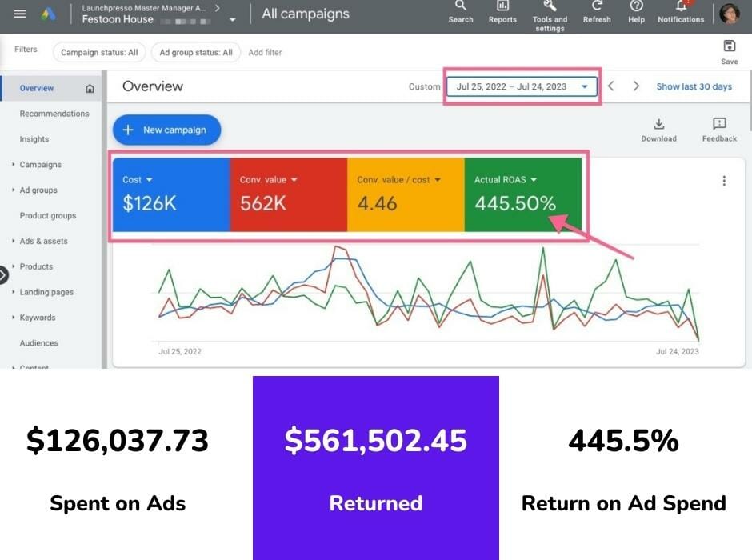Open the hamburger main menu
The image size is (752, 560).
pos(20,14)
